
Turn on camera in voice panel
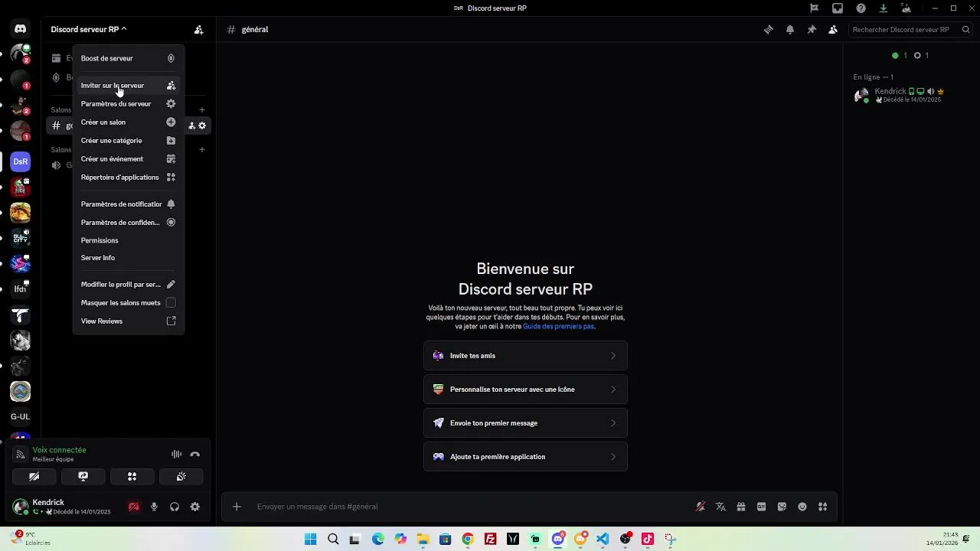coord(34,477)
